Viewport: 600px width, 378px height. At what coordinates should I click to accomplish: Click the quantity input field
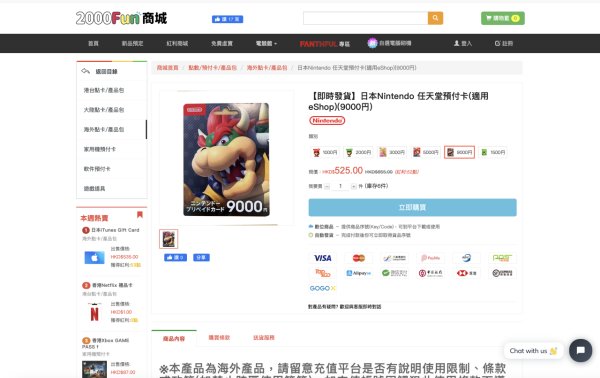tap(340, 186)
